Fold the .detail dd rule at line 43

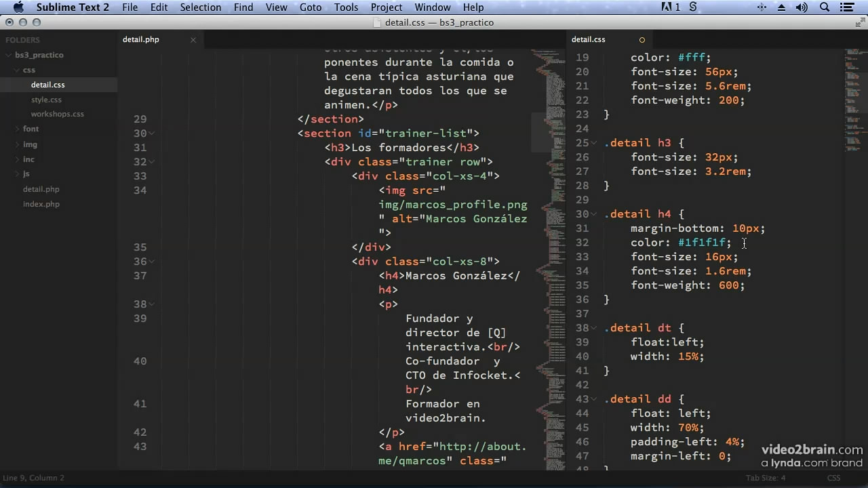(595, 399)
